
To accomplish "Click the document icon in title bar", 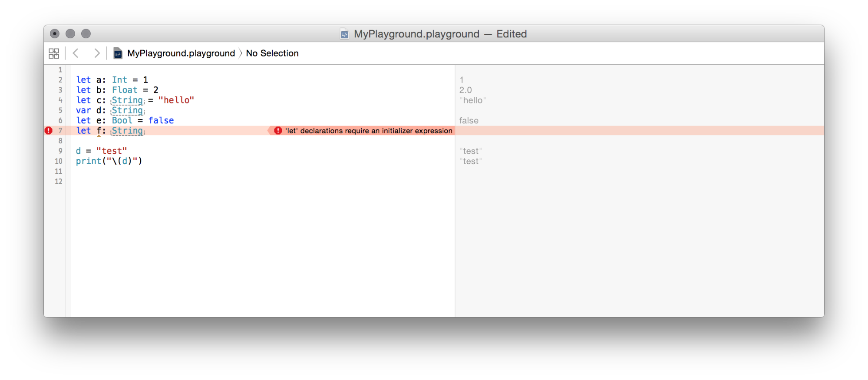I will point(344,34).
